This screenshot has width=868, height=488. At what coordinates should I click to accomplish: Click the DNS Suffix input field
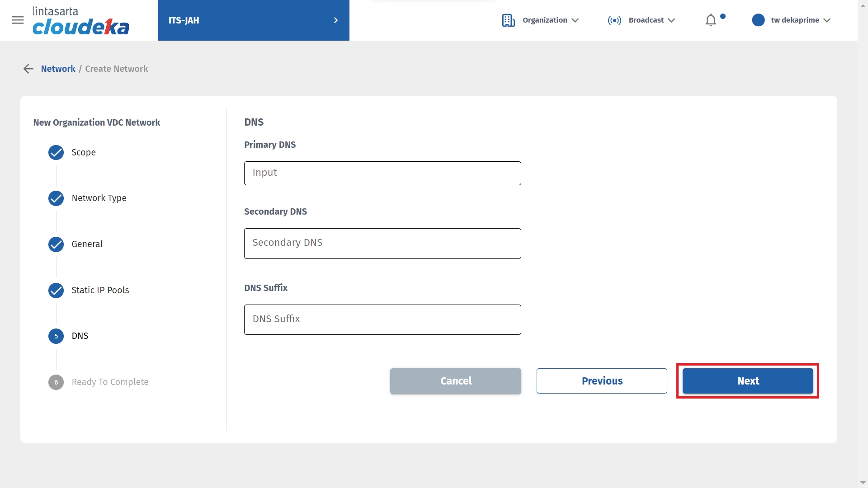pos(382,319)
